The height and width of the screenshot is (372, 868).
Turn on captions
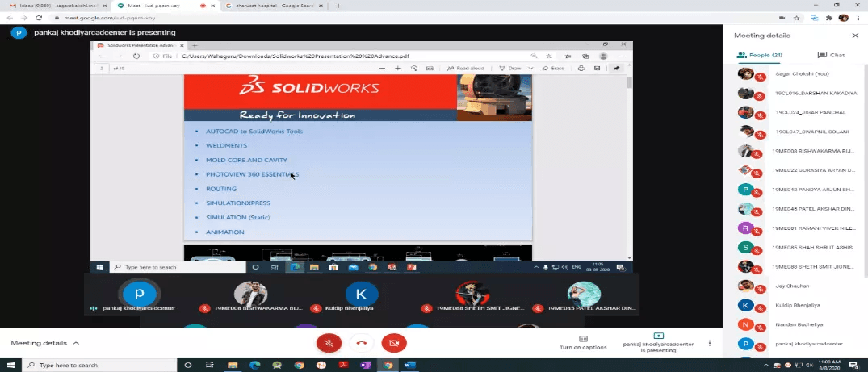click(x=583, y=343)
